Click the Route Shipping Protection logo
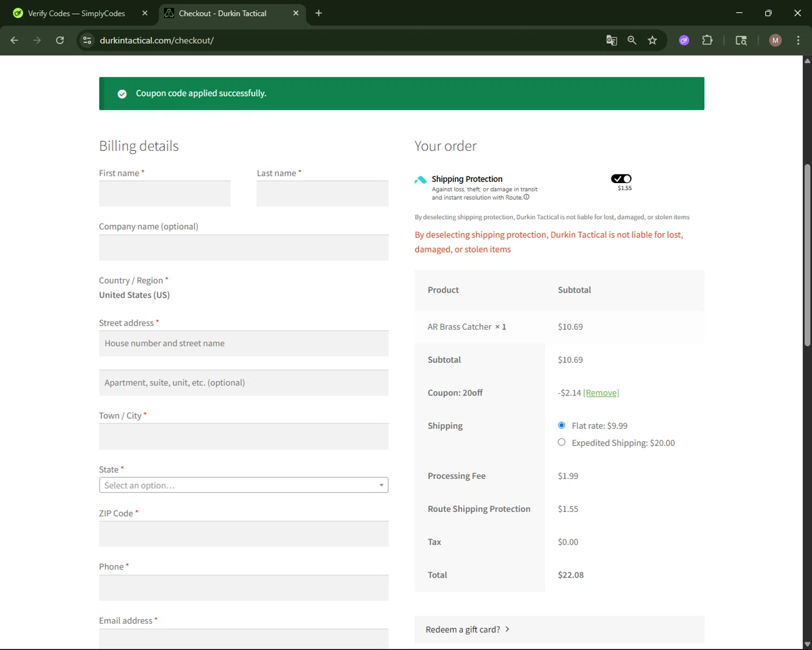 point(421,180)
